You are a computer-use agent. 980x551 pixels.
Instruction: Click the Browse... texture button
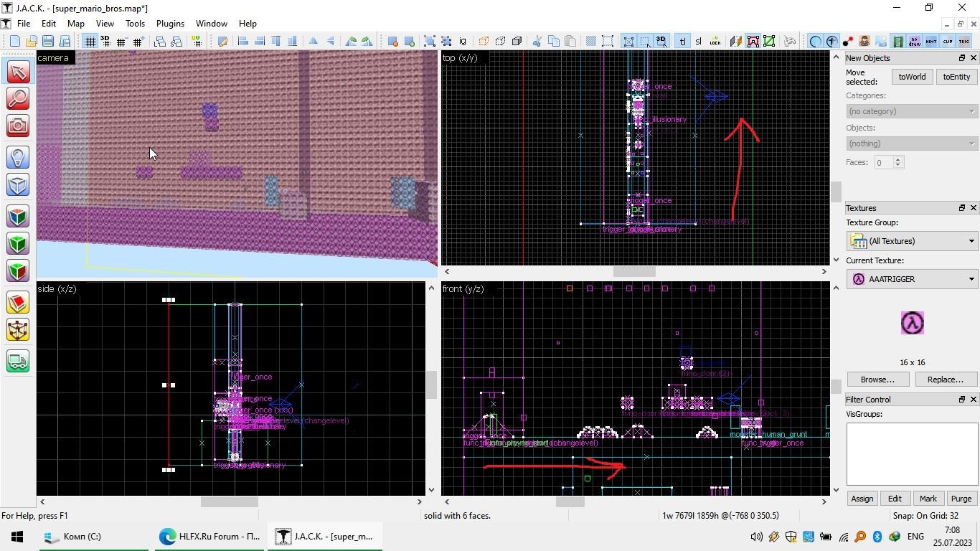(x=877, y=380)
